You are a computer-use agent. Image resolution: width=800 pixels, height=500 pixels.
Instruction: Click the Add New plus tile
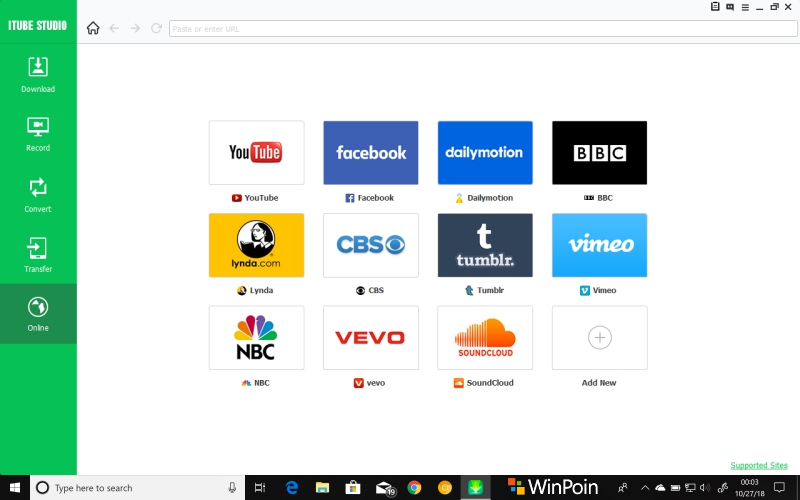599,338
